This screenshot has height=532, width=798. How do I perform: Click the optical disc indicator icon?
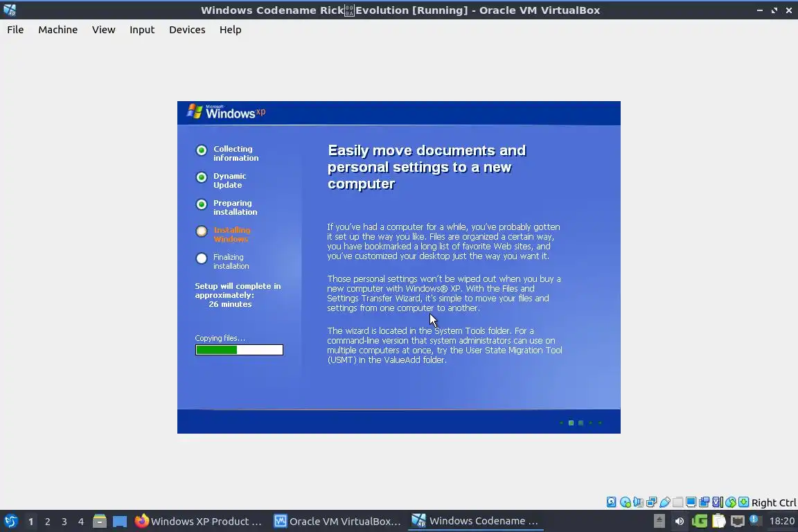625,502
